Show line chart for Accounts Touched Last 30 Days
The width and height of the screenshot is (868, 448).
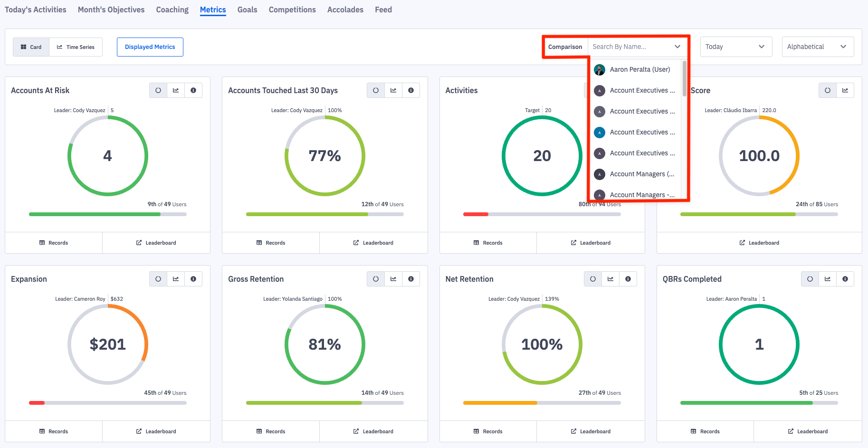point(393,90)
